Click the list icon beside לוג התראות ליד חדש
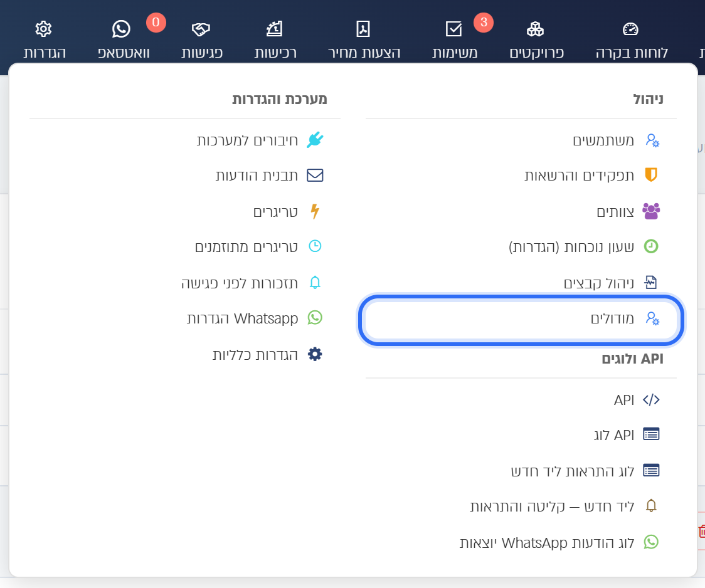Image resolution: width=705 pixels, height=588 pixels. point(651,470)
